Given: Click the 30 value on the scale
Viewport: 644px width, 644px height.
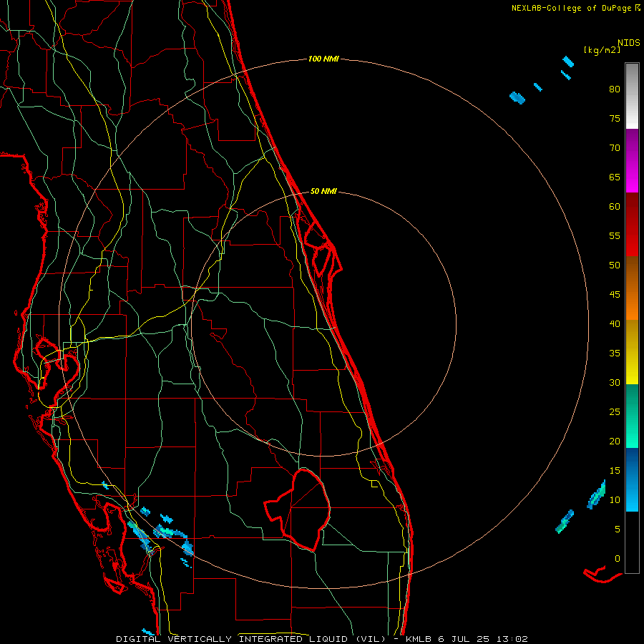Looking at the screenshot, I should (x=615, y=383).
